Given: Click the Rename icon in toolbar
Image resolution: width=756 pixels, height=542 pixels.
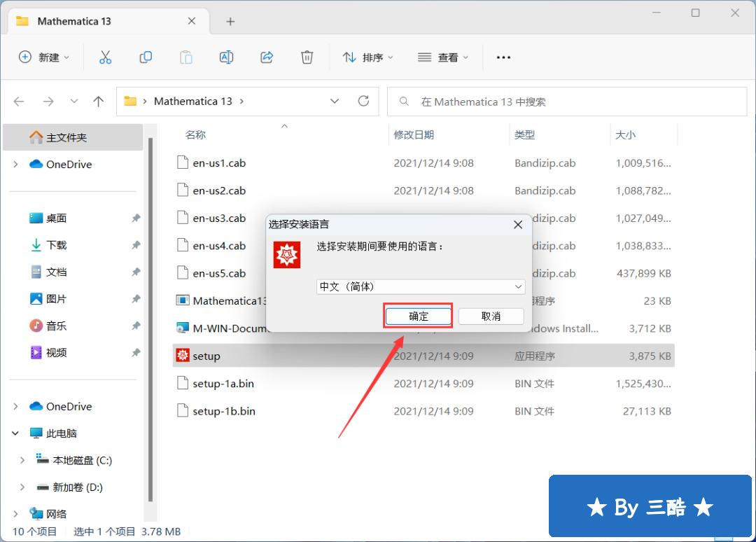Looking at the screenshot, I should click(226, 57).
